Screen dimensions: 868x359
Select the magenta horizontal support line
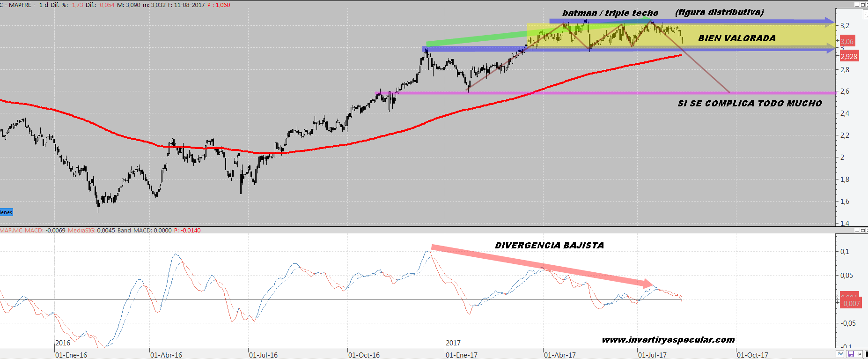coord(609,93)
